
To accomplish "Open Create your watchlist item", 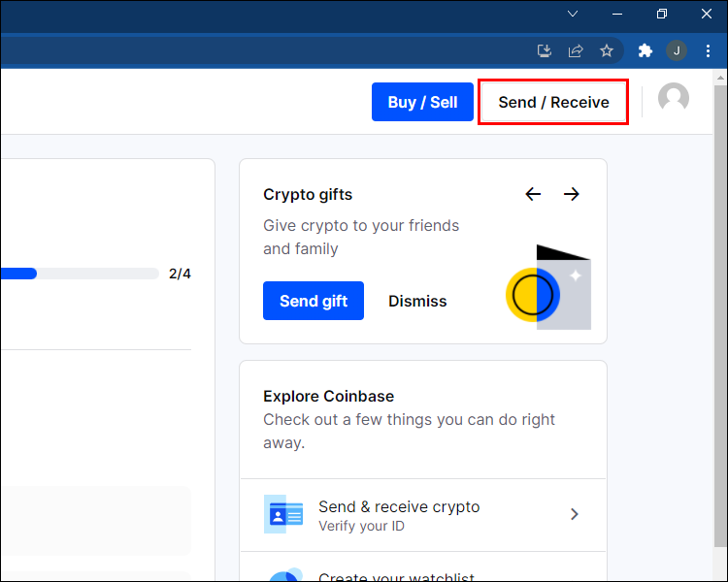I will click(423, 567).
